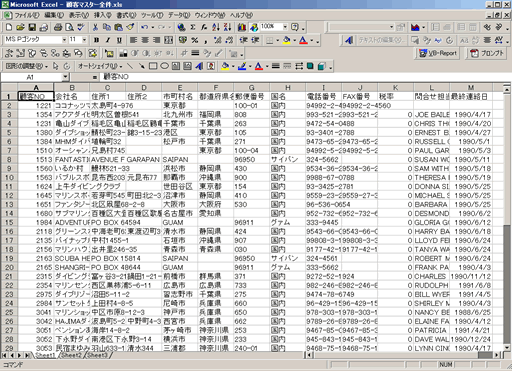Viewport: 512px width, 371px height.
Task: Select the Line drawing tool
Action: pyautogui.click(x=130, y=66)
